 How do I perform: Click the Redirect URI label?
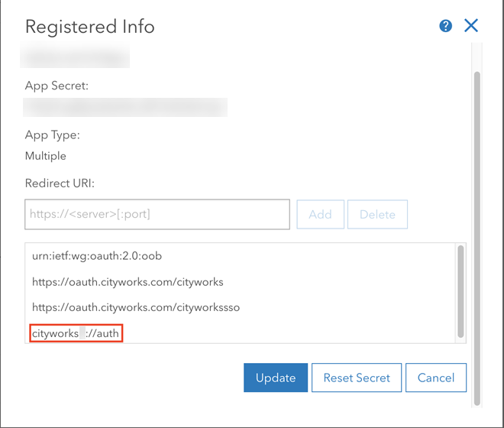(x=60, y=183)
